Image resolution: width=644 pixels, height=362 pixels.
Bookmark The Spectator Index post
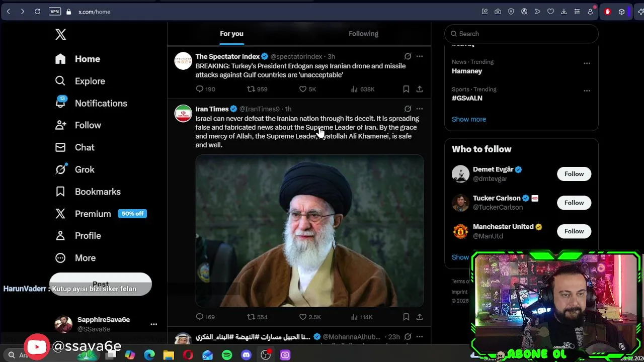coord(406,89)
